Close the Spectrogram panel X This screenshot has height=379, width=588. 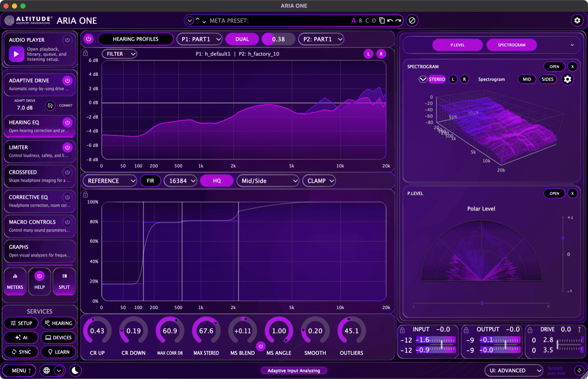[573, 66]
